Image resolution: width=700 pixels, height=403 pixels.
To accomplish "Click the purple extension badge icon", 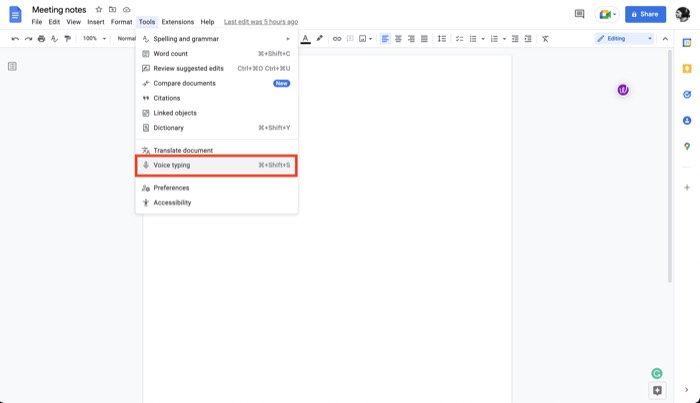I will (x=623, y=90).
